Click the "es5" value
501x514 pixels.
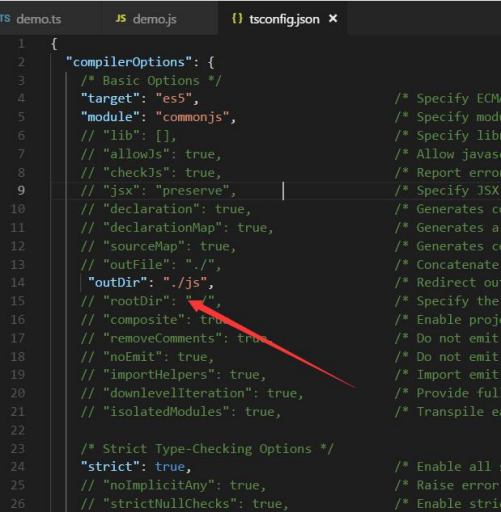(x=174, y=98)
